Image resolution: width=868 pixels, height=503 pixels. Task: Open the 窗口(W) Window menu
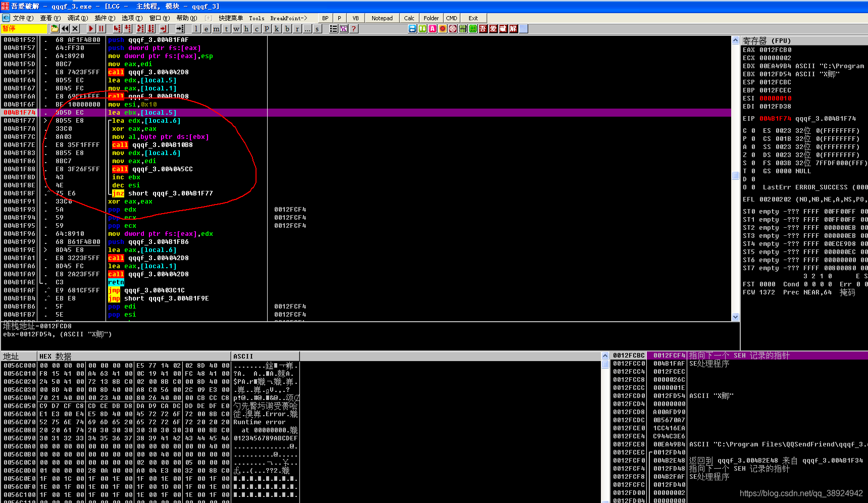pyautogui.click(x=160, y=18)
